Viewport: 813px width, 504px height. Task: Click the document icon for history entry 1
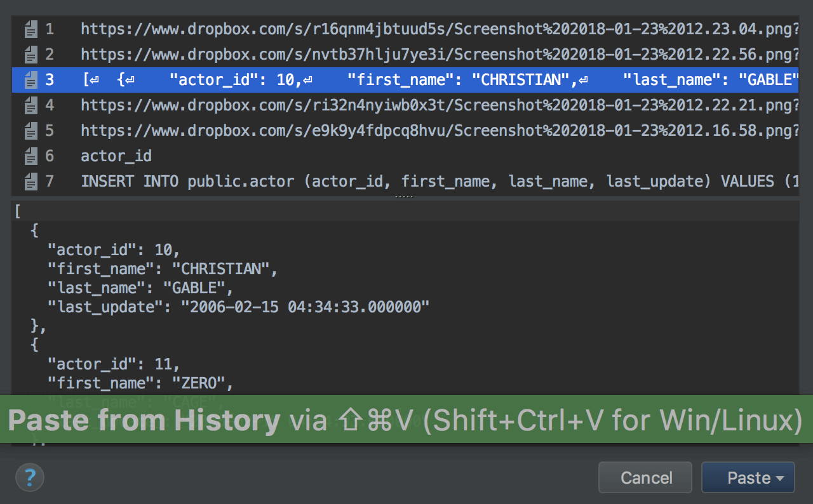(30, 29)
